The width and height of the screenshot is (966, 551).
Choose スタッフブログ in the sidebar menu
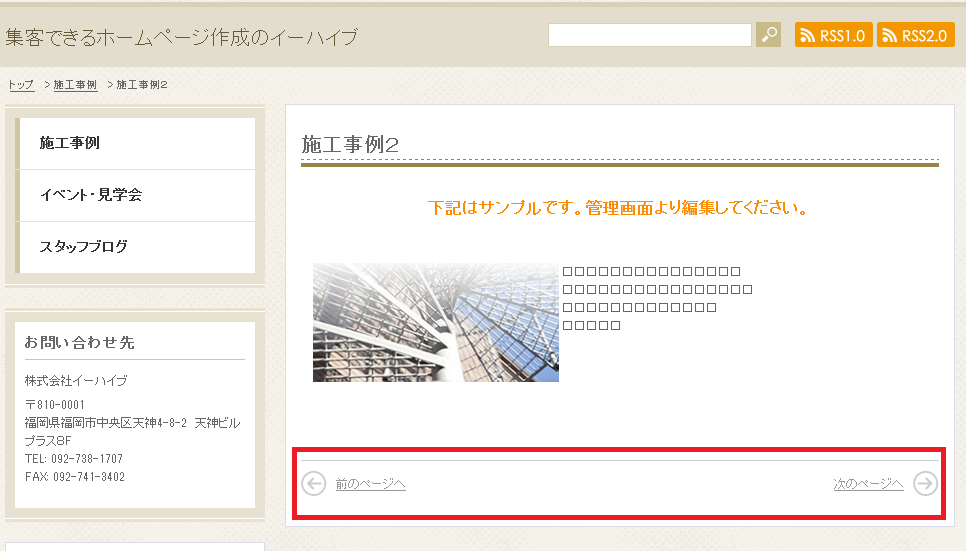click(x=84, y=246)
